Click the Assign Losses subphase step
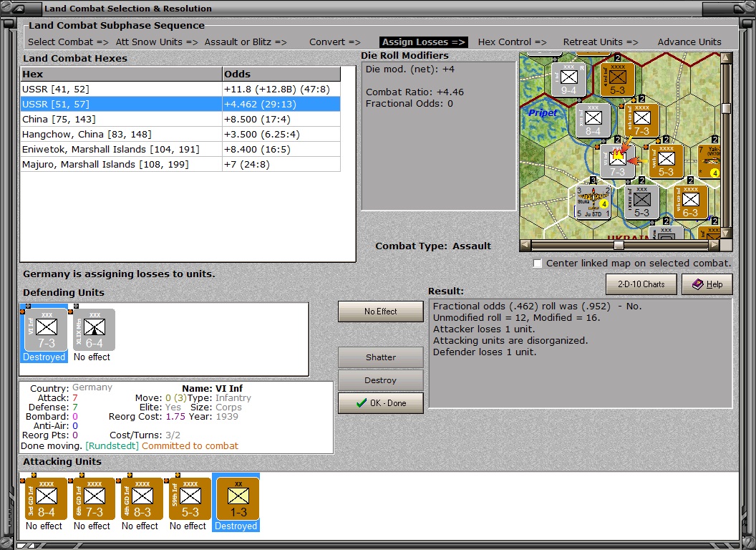Viewport: 756px width, 550px height. [423, 42]
